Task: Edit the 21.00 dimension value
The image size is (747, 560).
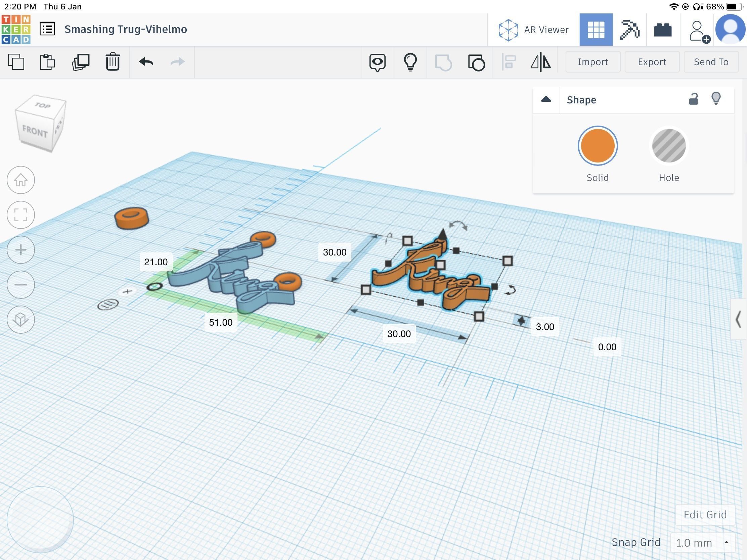Action: coord(156,262)
